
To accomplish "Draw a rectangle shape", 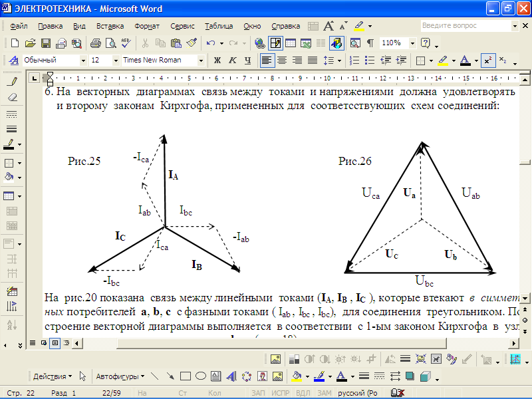I will [x=186, y=376].
